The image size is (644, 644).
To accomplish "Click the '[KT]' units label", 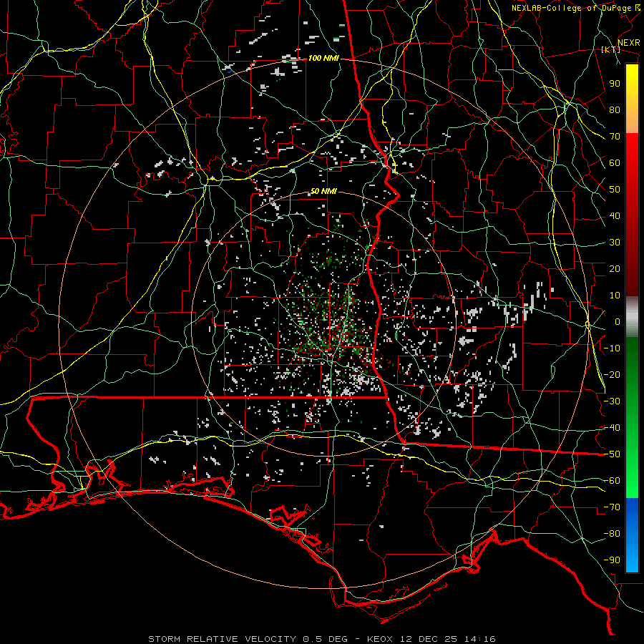I will pyautogui.click(x=610, y=49).
